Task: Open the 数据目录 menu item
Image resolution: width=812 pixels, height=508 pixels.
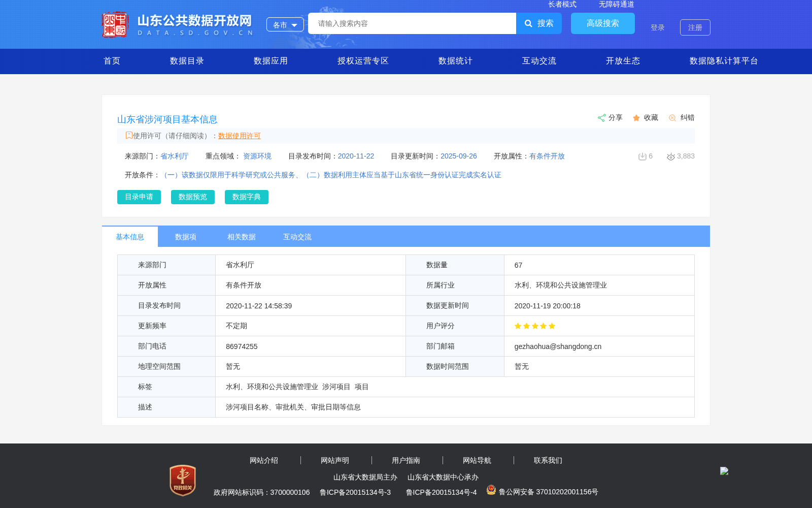Action: tap(187, 61)
